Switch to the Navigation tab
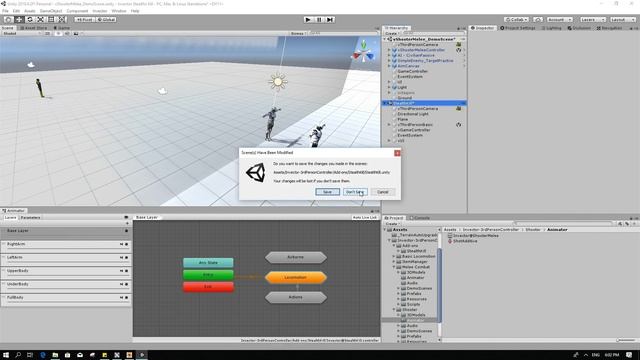This screenshot has width=640, height=360. (609, 28)
